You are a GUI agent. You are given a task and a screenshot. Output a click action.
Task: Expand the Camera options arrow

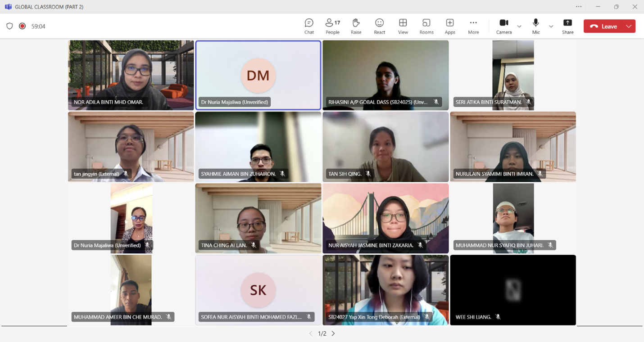pyautogui.click(x=519, y=27)
